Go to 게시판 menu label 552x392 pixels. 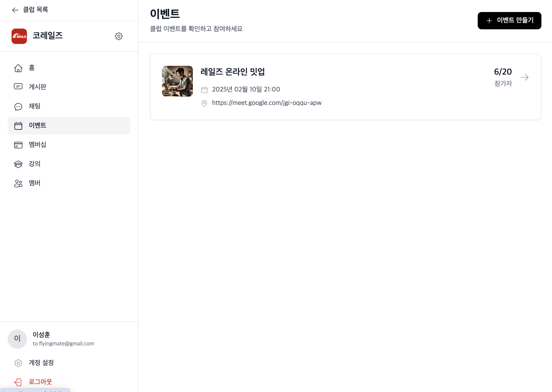[x=38, y=87]
